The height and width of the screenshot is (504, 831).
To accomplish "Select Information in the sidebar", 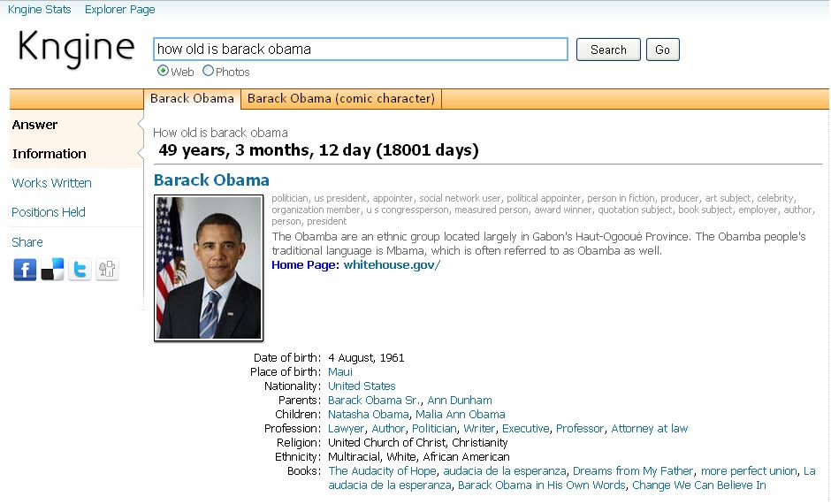I will tap(50, 154).
